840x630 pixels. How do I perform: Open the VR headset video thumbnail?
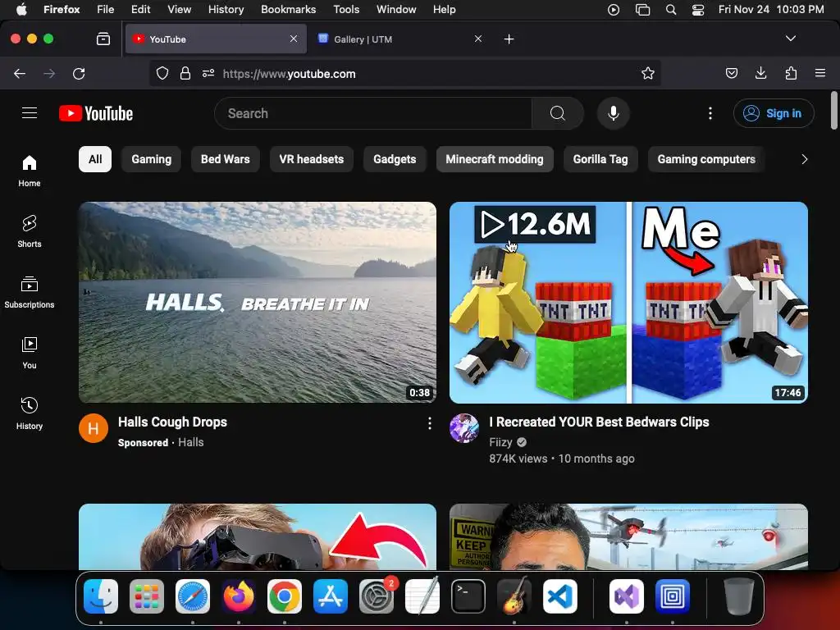[258, 536]
